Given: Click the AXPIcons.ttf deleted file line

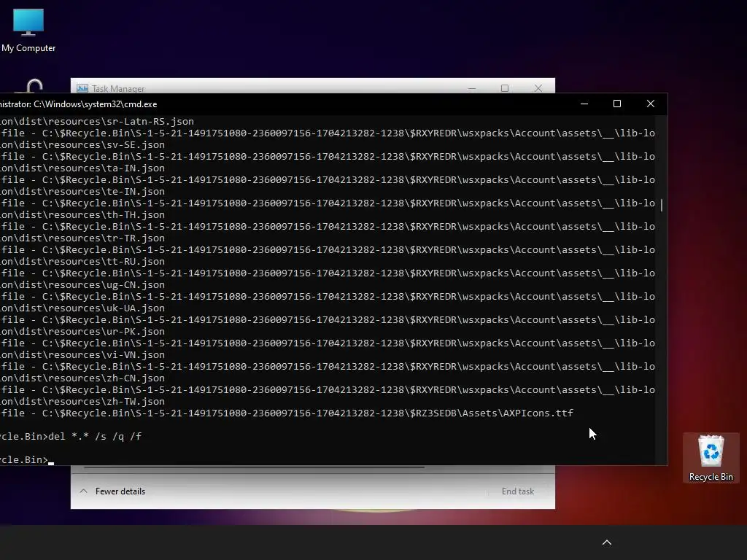Looking at the screenshot, I should tap(287, 413).
